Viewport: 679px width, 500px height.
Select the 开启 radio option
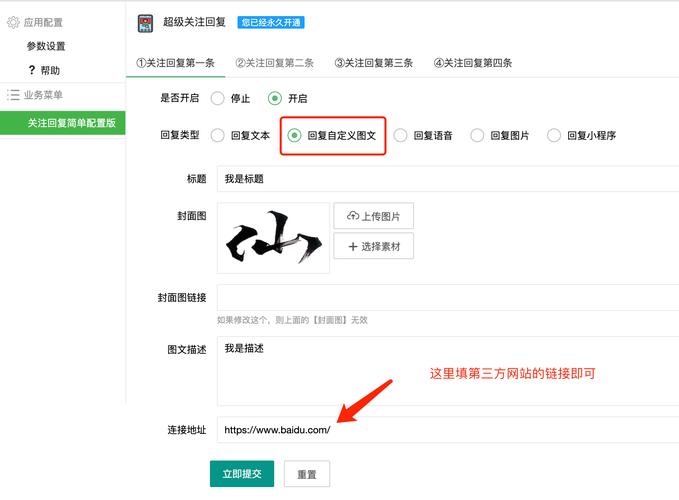[x=275, y=99]
